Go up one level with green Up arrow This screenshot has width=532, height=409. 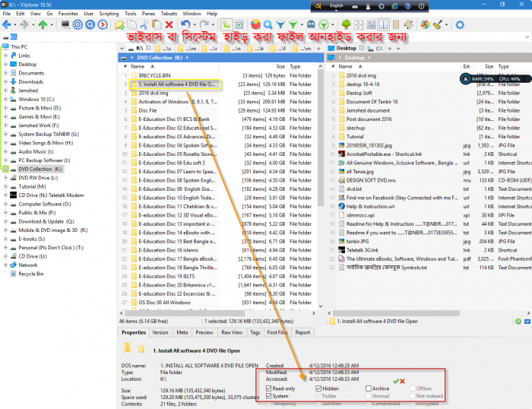tap(43, 24)
